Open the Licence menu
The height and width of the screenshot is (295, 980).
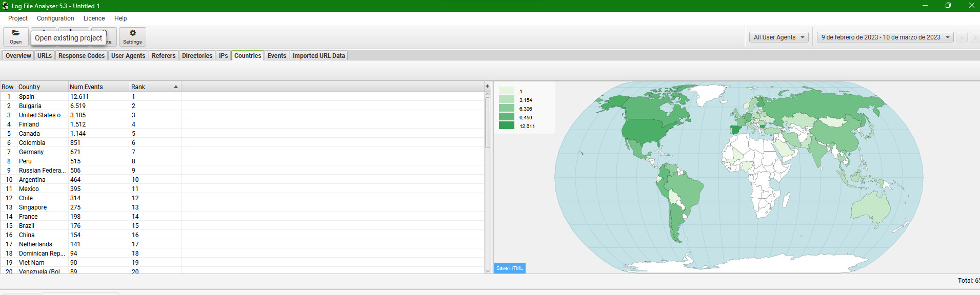[94, 18]
